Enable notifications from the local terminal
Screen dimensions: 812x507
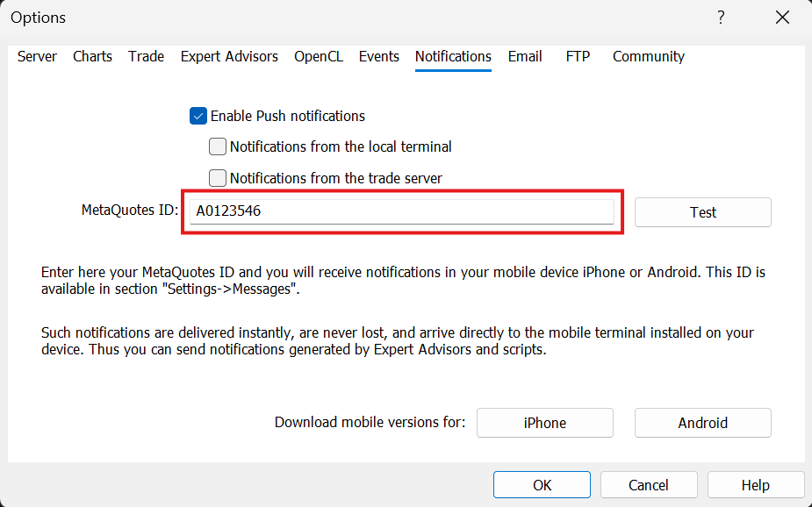[x=217, y=146]
